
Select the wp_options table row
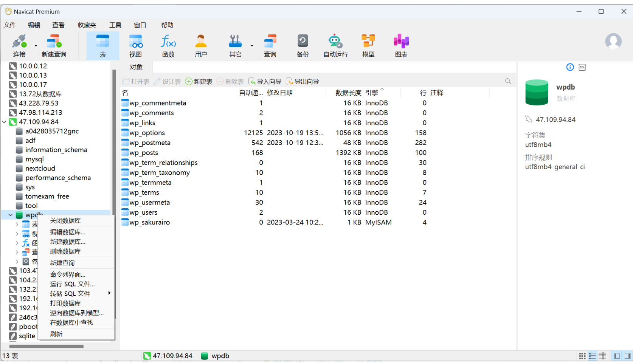click(x=147, y=133)
